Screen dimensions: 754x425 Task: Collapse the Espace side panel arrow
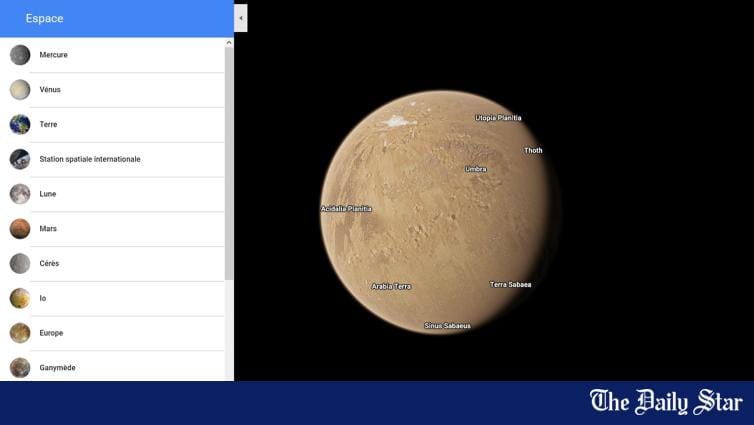241,18
